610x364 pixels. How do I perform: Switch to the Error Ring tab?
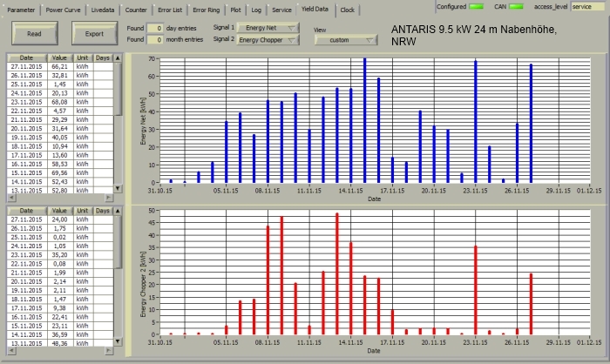coord(207,10)
